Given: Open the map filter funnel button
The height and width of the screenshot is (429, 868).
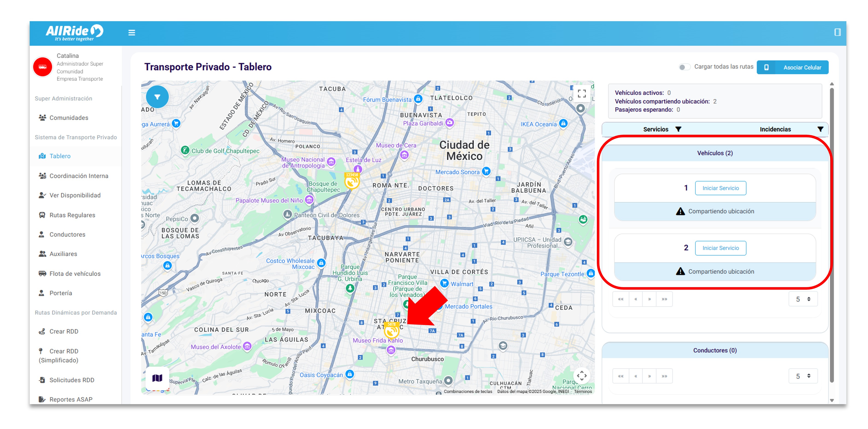Looking at the screenshot, I should [x=157, y=97].
